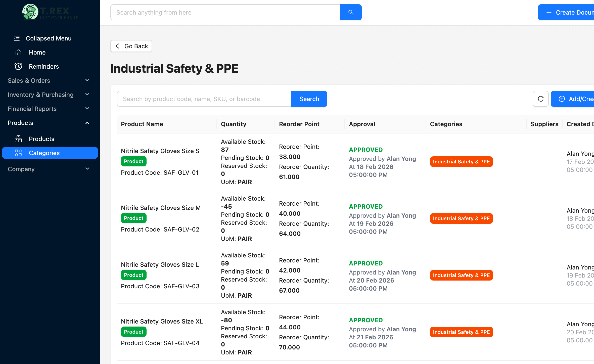Click Industrial Safety & PPE tag for Size S
Viewport: 594px width, 364px height.
pos(461,162)
